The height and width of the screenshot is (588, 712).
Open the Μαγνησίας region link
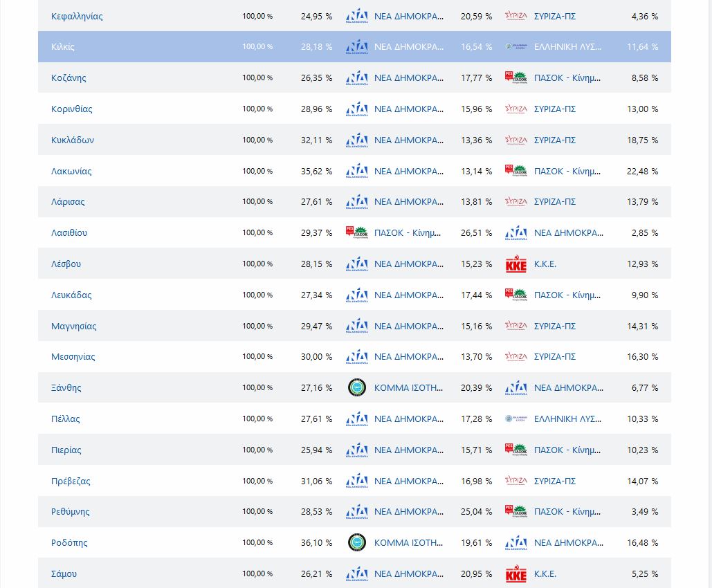point(74,326)
